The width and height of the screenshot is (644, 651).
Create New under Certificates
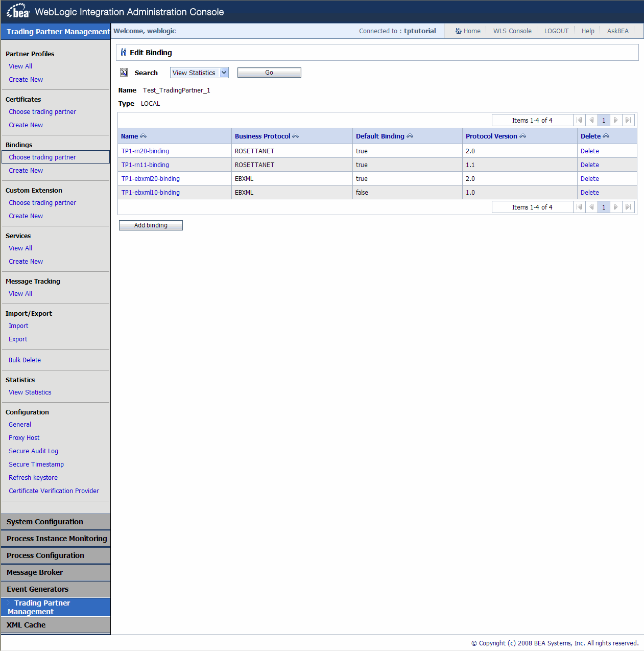tap(26, 125)
